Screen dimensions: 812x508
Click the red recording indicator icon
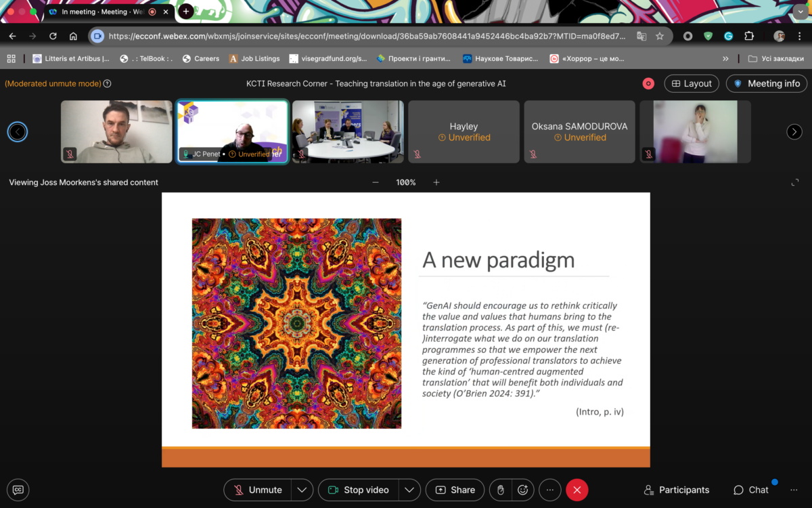tap(648, 83)
